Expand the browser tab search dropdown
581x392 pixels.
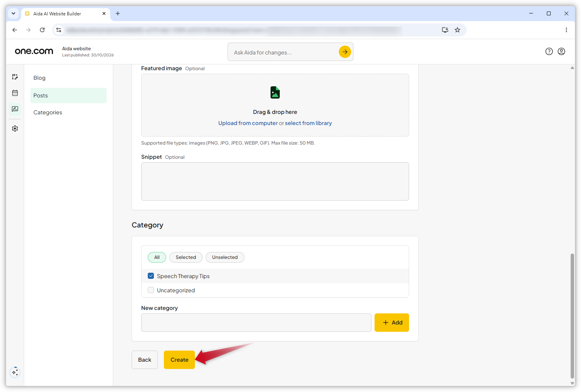(x=13, y=13)
